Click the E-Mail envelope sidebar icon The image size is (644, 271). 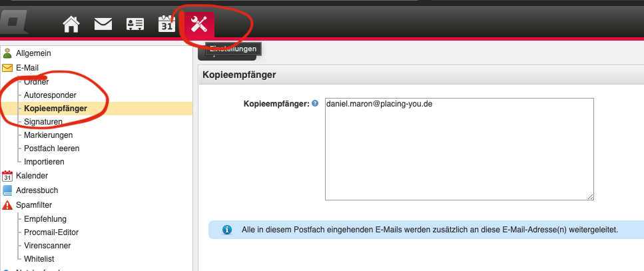[7, 68]
